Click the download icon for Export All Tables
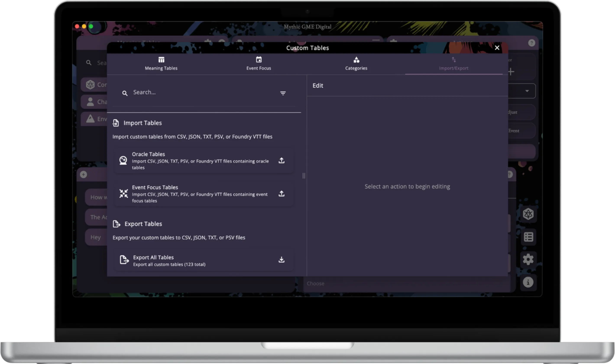The width and height of the screenshot is (615, 364). coord(282,259)
